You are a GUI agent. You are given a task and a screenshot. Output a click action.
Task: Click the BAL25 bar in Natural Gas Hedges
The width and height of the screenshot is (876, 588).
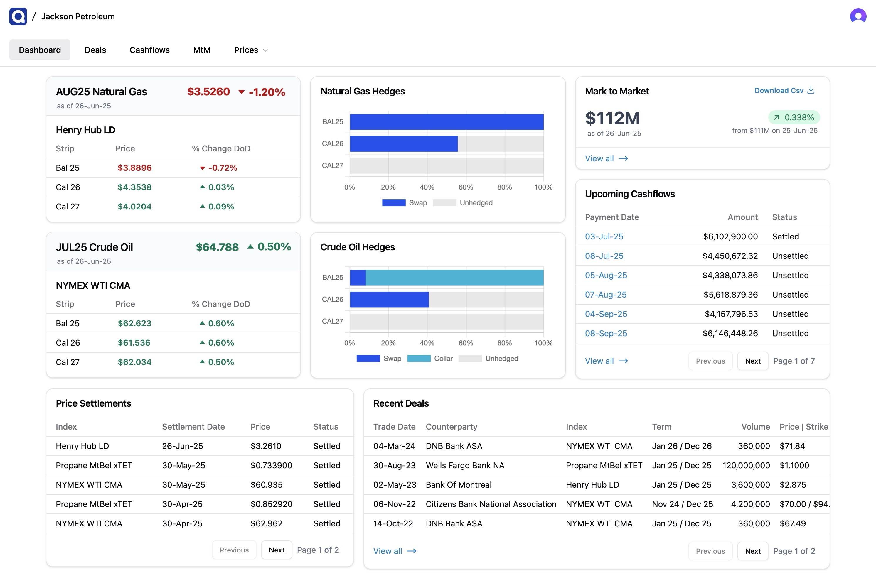[x=447, y=122]
